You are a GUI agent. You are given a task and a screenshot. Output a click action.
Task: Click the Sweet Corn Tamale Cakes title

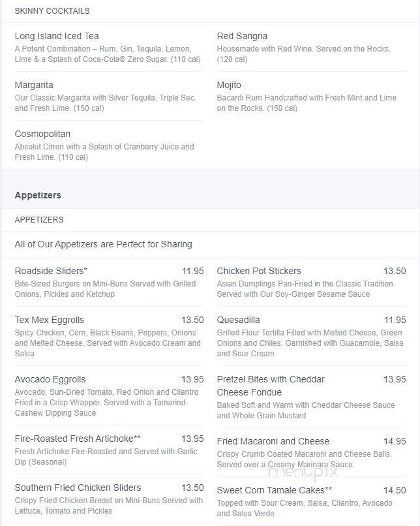click(x=274, y=490)
